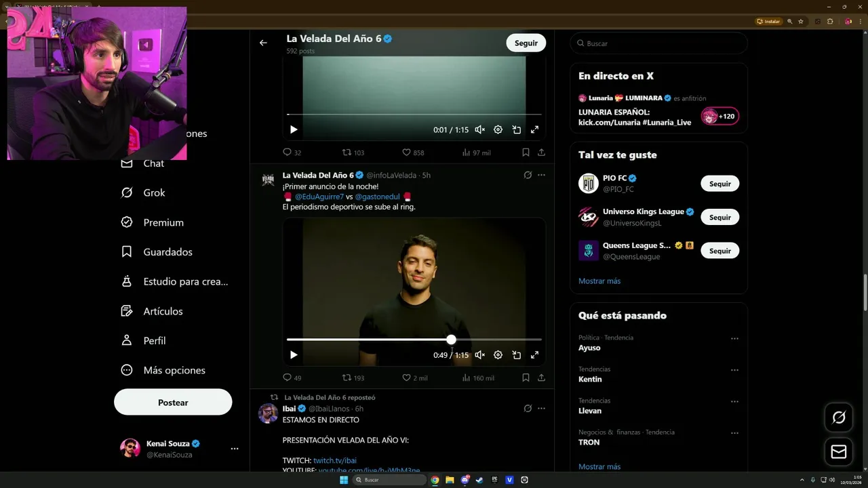Open Kenai Souza account menu dots

[x=234, y=449]
